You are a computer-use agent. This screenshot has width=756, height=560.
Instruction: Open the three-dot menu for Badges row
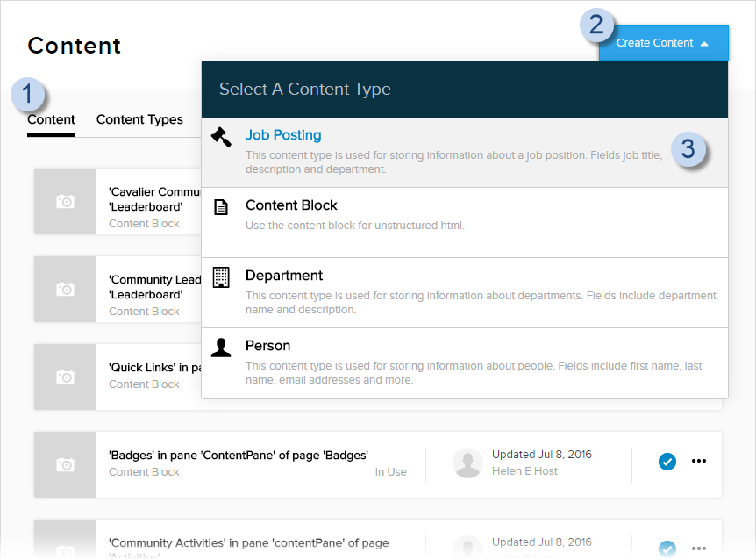(699, 461)
